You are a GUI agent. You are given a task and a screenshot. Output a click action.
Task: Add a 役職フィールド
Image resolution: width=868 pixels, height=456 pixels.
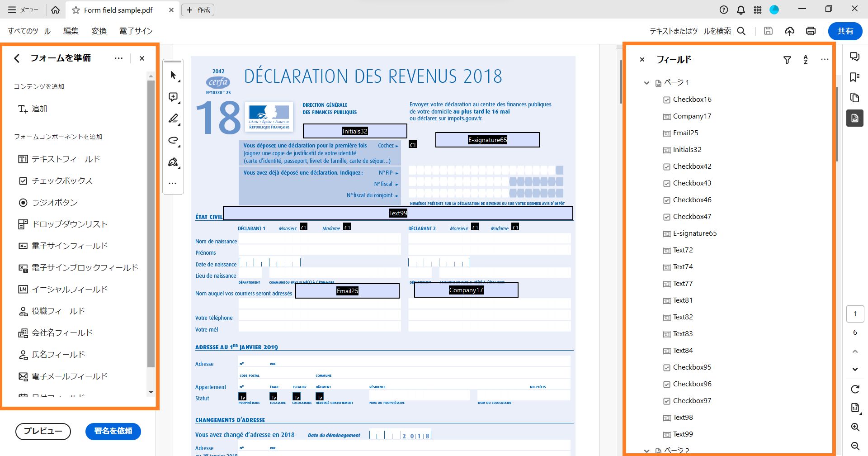52,311
